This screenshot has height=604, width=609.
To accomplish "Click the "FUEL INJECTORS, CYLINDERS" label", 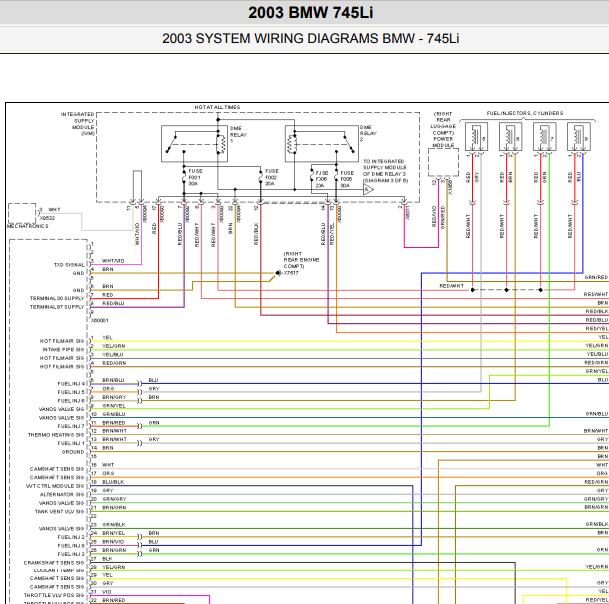I will 525,113.
